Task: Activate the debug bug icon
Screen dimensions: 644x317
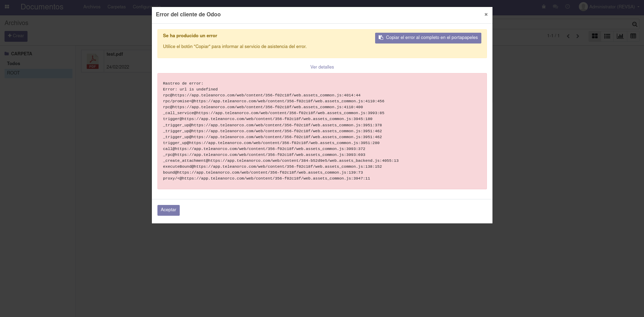Action: (x=544, y=7)
